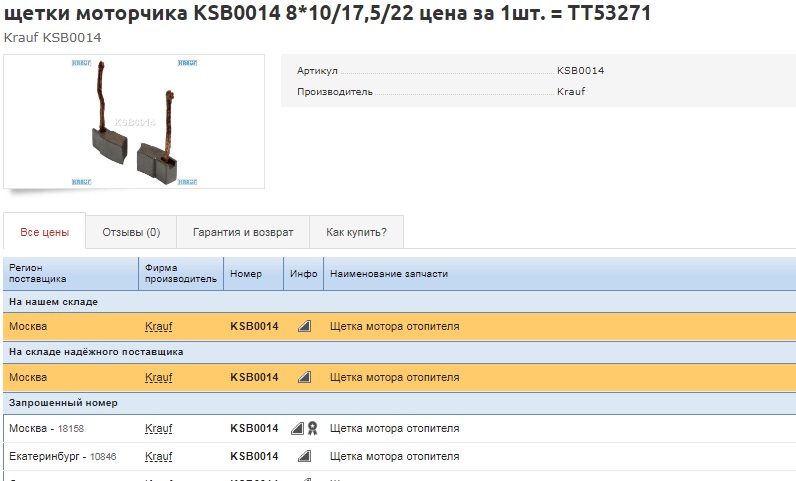The image size is (796, 481).
Task: Click Екатеринбург - 10846 region cell
Action: pos(62,456)
